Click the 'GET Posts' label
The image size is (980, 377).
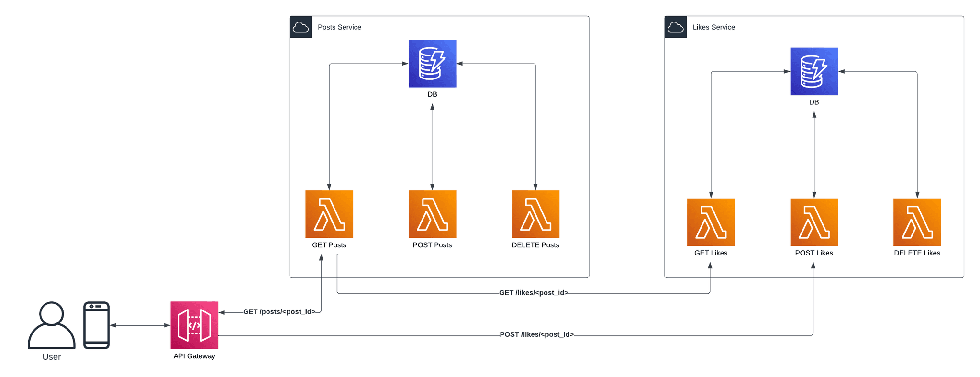click(x=329, y=245)
